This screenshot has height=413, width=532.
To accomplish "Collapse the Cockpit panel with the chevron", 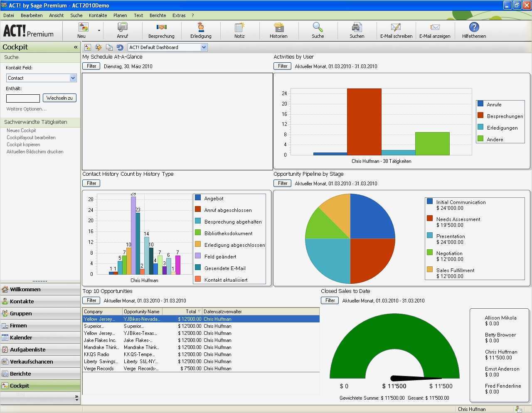I will (76, 47).
